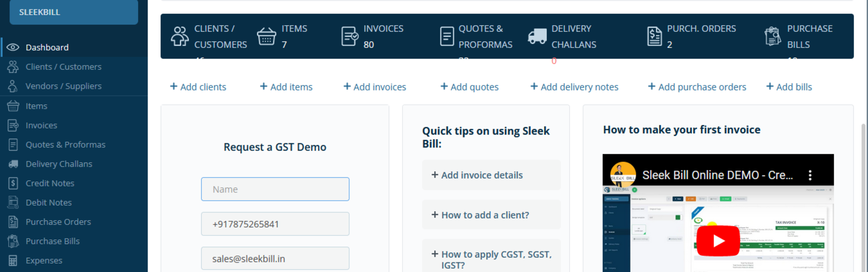Click the Request a GST Demo heading
868x272 pixels.
pos(275,147)
